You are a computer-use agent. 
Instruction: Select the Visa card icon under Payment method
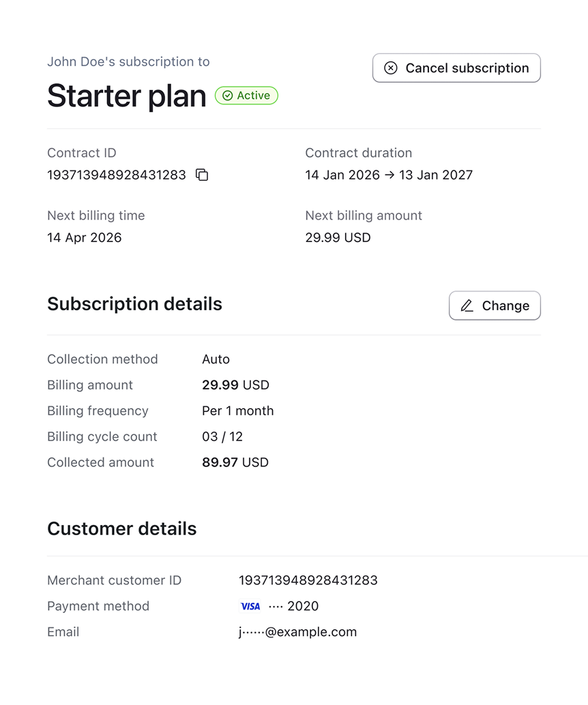click(x=250, y=606)
